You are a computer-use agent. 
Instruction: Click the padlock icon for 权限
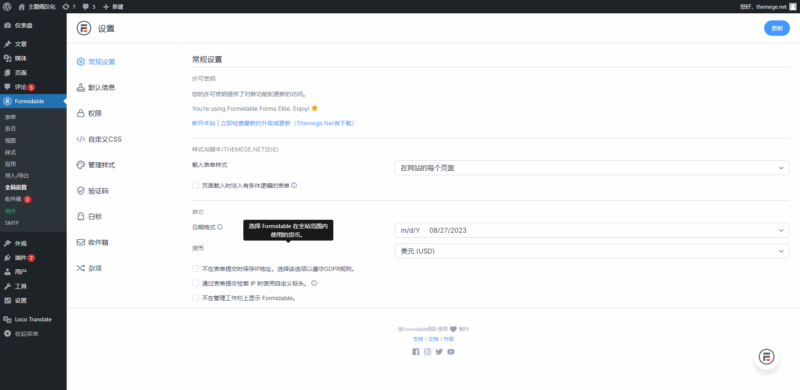coord(81,113)
